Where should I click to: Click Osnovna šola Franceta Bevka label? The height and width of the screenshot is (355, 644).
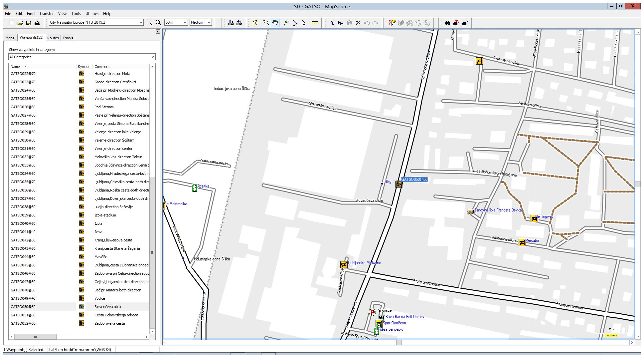pyautogui.click(x=498, y=210)
